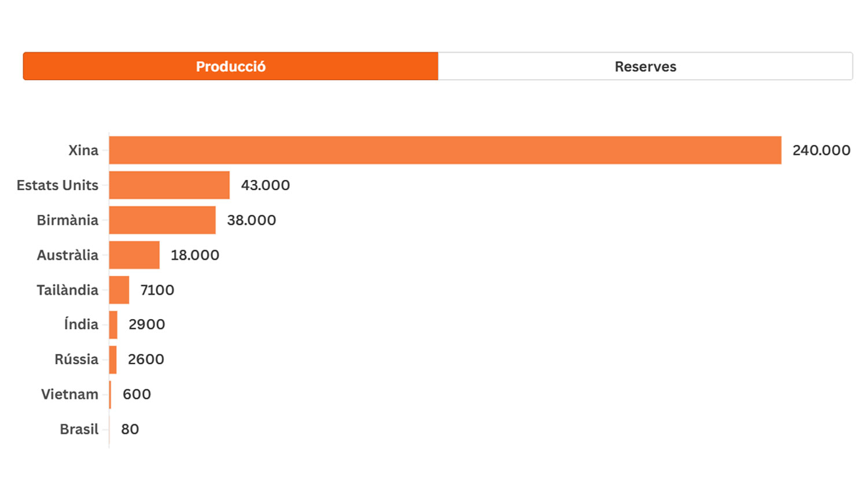Viewport: 868px width, 488px height.
Task: Switch to the Reserves tab
Action: 645,66
